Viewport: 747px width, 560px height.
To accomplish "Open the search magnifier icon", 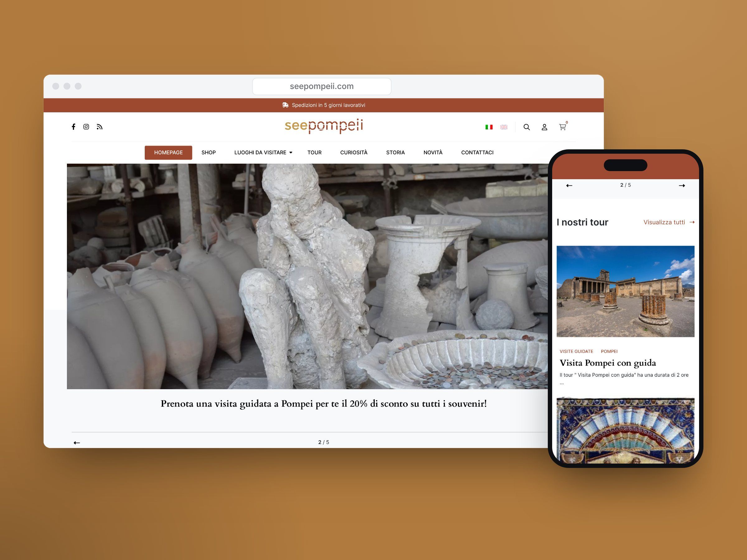I will [x=527, y=127].
